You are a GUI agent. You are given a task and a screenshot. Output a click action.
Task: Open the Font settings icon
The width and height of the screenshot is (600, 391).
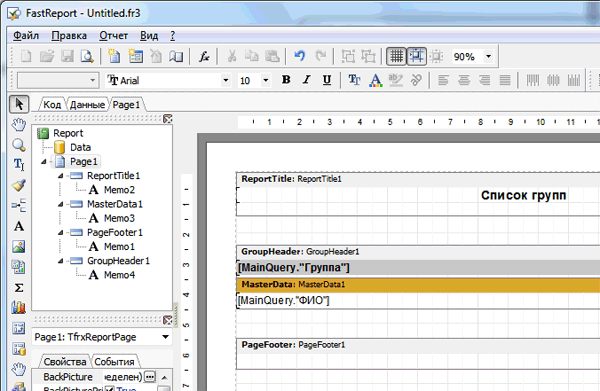point(354,80)
